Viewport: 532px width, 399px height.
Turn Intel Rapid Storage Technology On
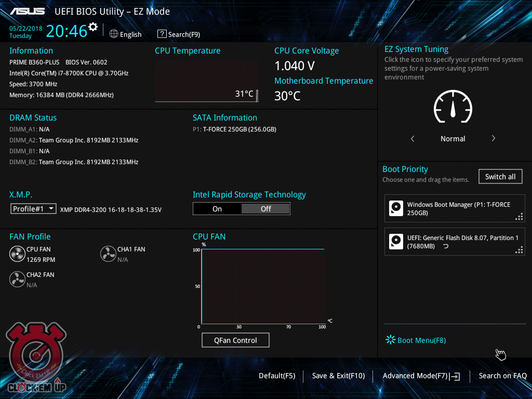click(x=217, y=209)
